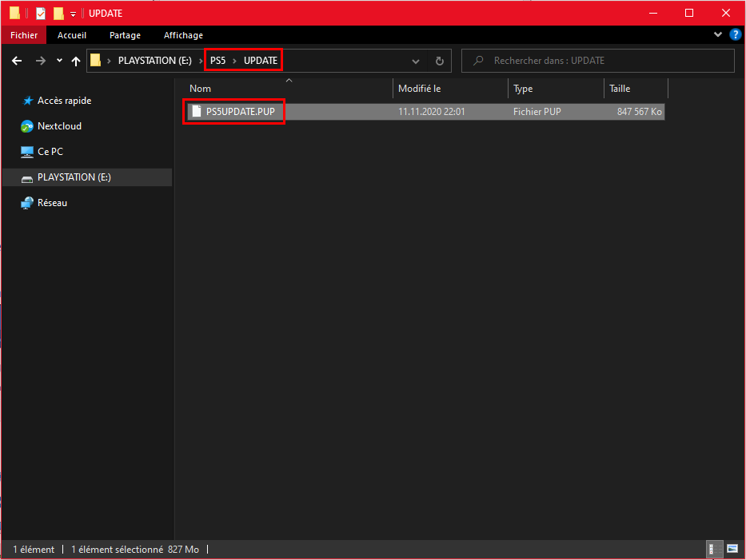Click the New folder icon in title bar
Image resolution: width=746 pixels, height=560 pixels.
[x=58, y=14]
